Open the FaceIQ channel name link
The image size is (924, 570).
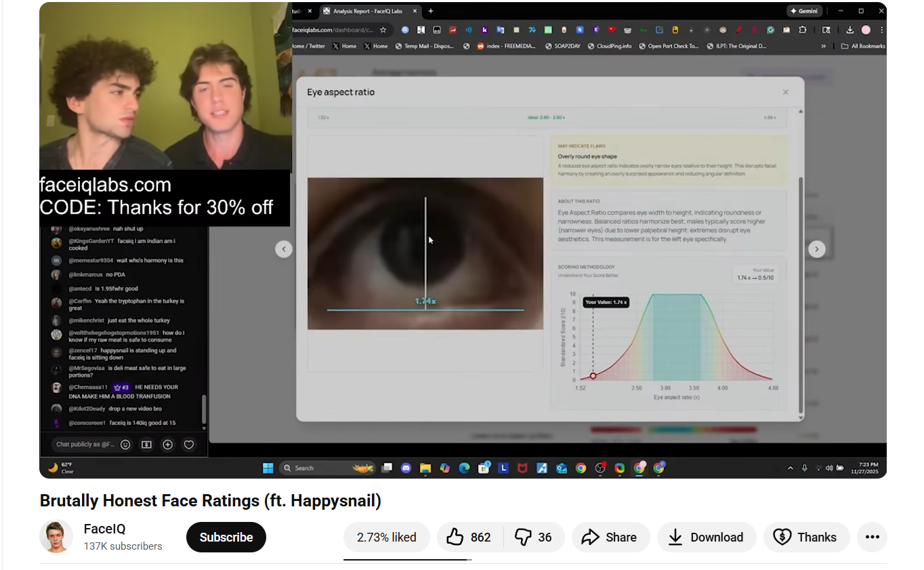[x=104, y=529]
